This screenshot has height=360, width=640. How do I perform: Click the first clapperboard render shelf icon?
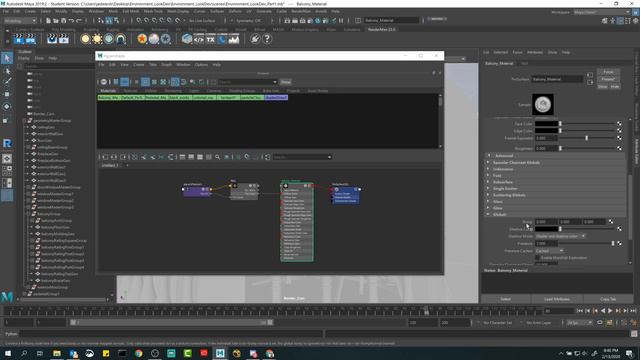tap(19, 39)
